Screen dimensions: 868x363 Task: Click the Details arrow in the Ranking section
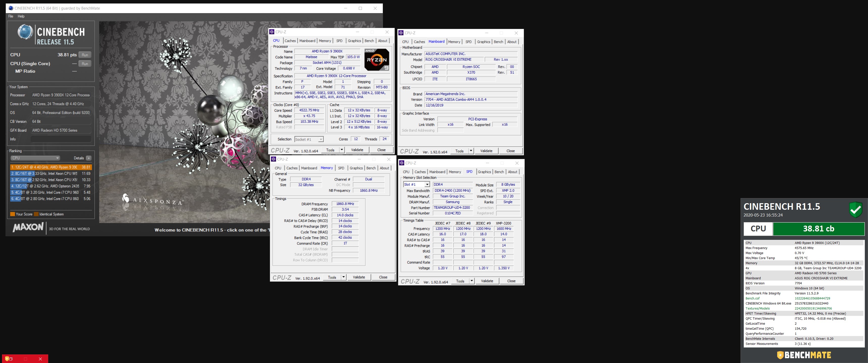click(89, 158)
